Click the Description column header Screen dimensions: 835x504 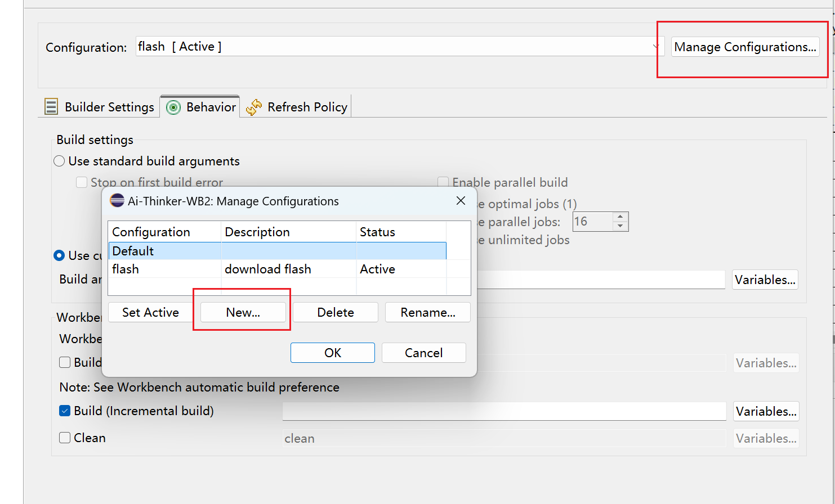coord(289,232)
